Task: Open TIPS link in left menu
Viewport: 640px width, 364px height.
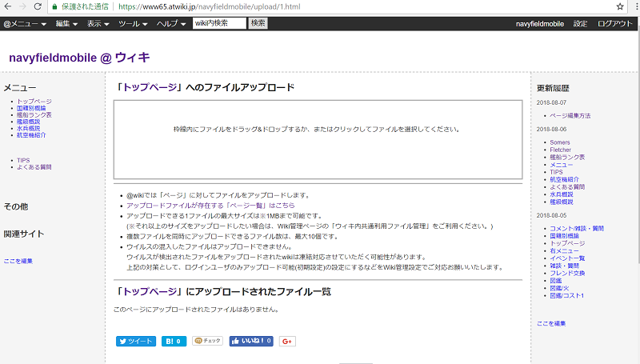Action: (x=23, y=160)
